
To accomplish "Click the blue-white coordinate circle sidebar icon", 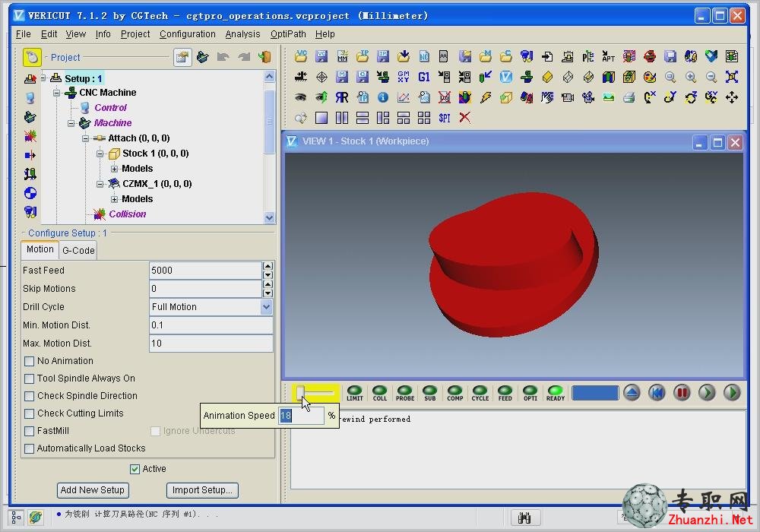I will [30, 193].
